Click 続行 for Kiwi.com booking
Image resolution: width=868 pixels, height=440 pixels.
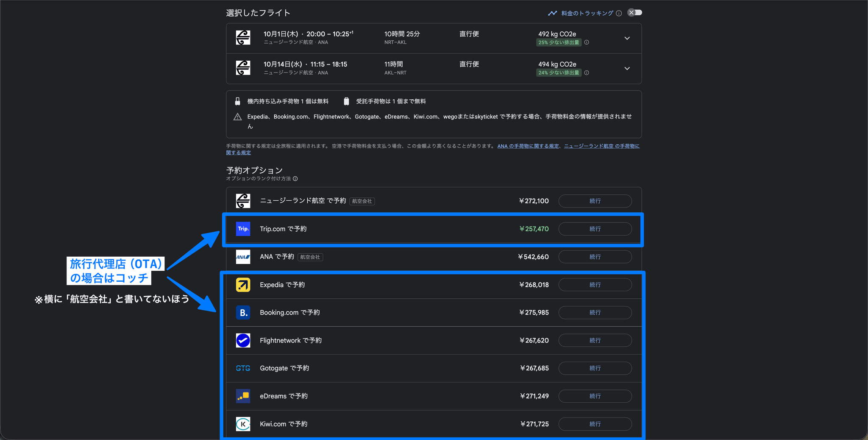tap(595, 424)
